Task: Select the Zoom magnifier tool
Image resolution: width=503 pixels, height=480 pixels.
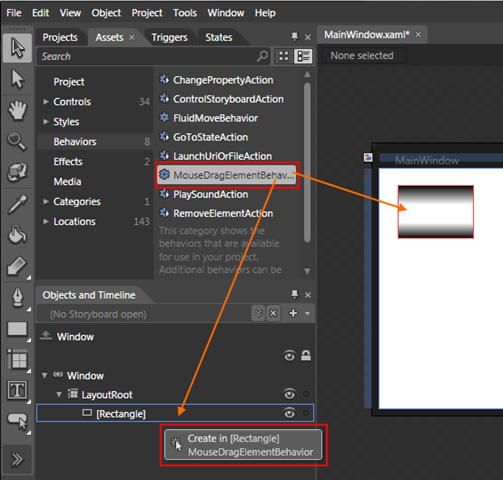Action: pos(17,141)
